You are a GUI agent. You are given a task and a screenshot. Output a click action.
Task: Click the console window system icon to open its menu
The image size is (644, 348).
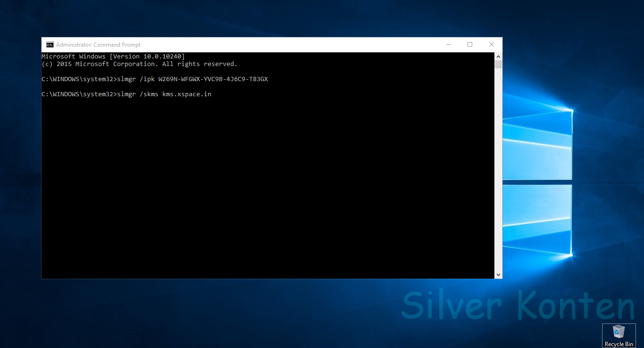[50, 44]
